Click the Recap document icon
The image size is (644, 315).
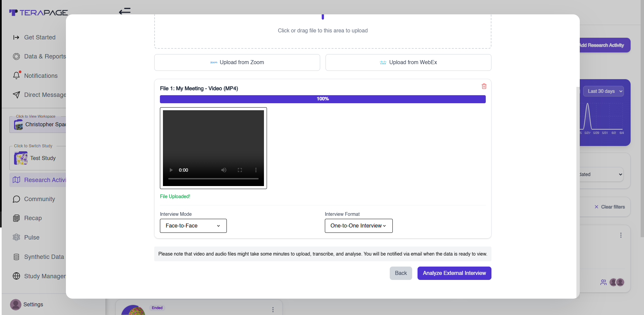[x=16, y=218]
